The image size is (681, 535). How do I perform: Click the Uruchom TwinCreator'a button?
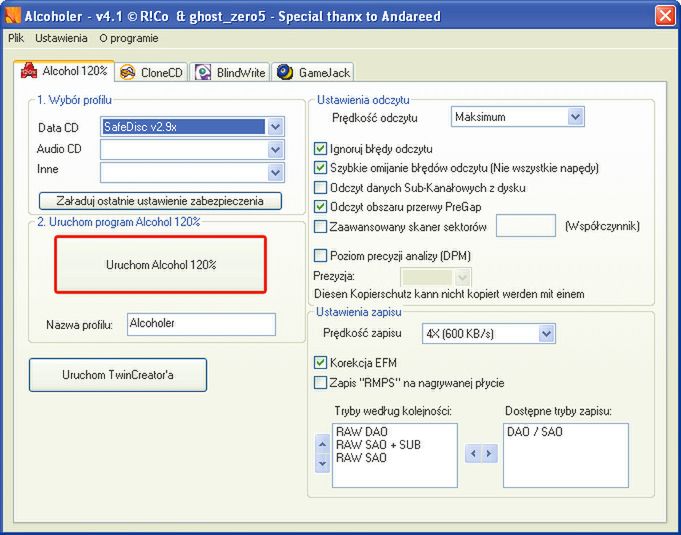coord(118,375)
